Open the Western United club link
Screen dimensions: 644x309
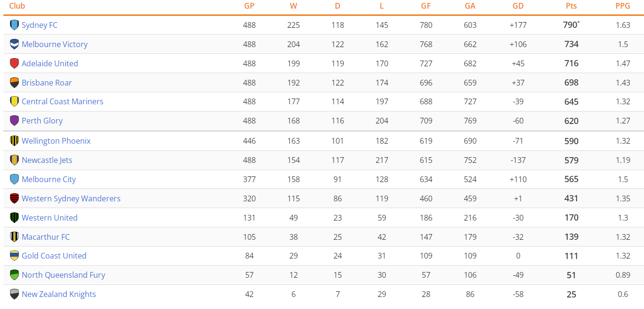click(x=50, y=218)
